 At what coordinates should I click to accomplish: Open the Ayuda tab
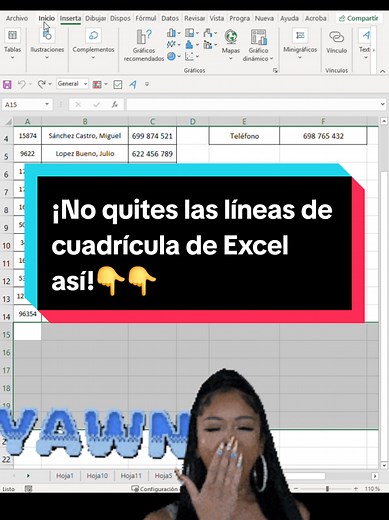289,19
